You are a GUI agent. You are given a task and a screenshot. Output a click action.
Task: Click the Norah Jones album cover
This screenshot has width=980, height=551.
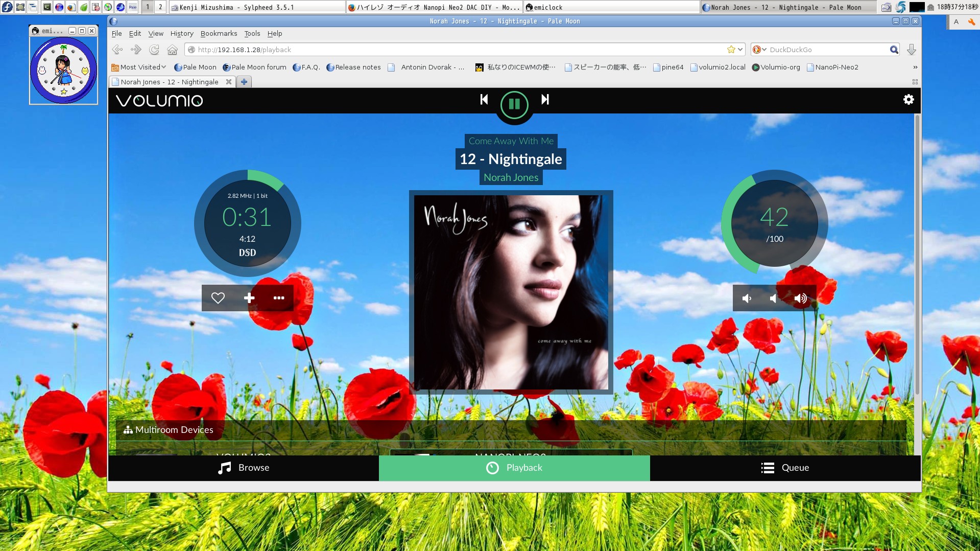(x=511, y=292)
